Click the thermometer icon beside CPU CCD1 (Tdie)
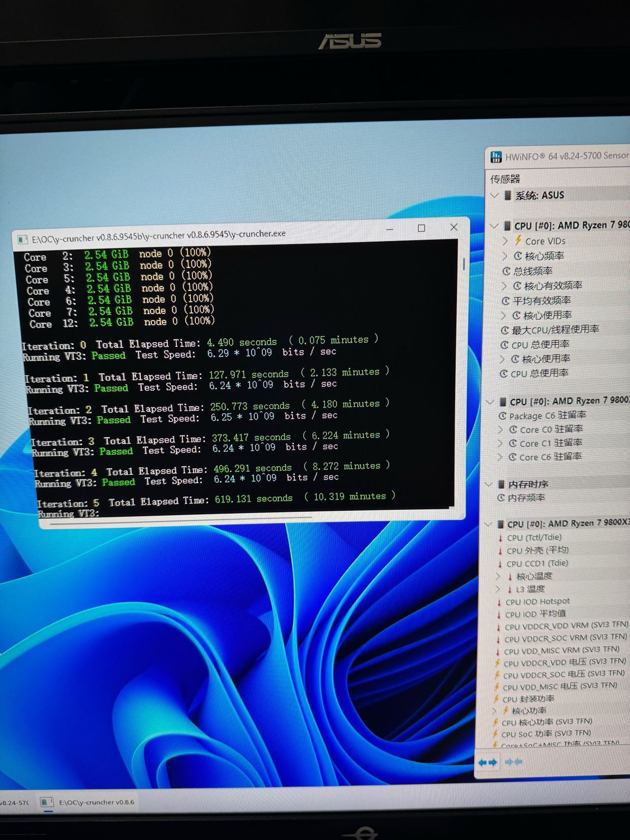This screenshot has width=630, height=840. coord(500,564)
